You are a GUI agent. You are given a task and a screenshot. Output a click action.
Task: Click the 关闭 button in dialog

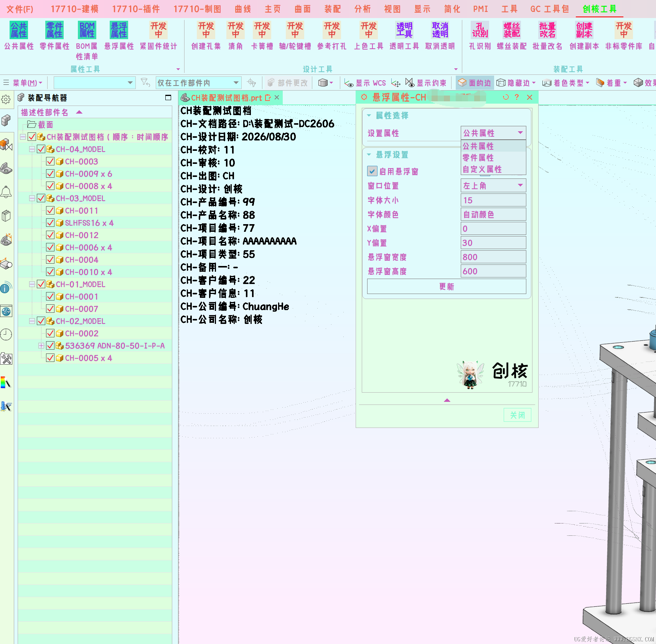coord(518,415)
